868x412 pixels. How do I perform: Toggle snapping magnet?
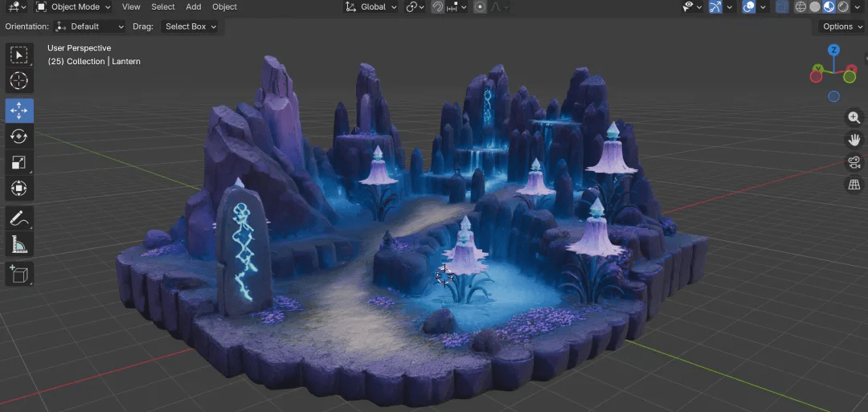tap(438, 7)
